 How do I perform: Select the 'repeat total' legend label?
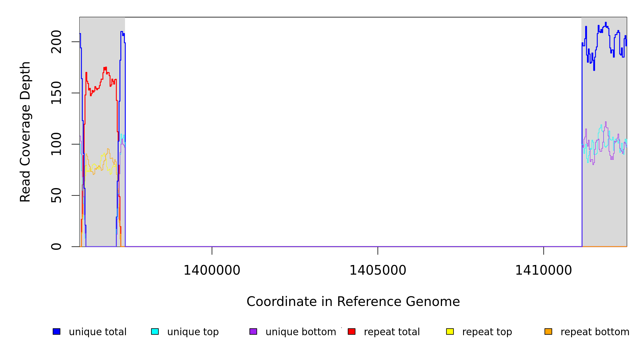tap(392, 332)
